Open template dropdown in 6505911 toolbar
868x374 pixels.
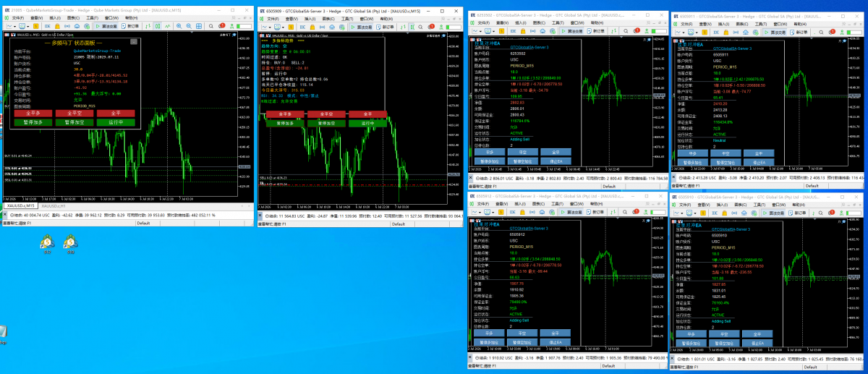(x=694, y=31)
